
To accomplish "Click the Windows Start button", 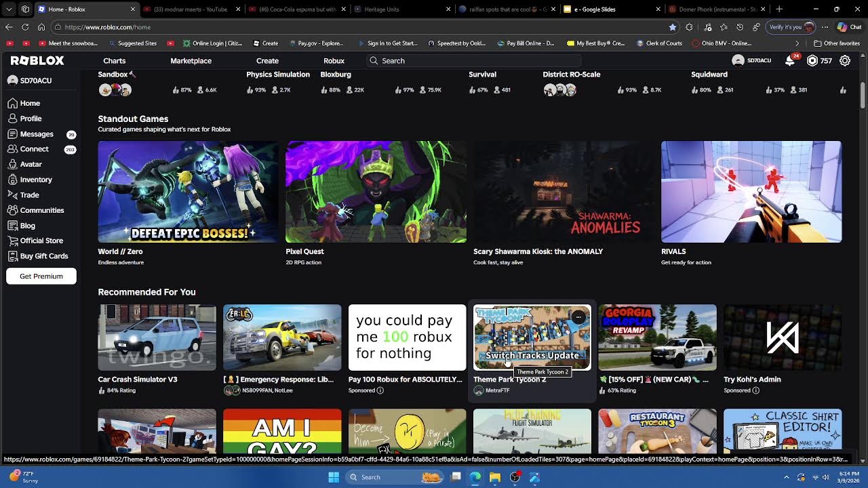I will point(334,477).
